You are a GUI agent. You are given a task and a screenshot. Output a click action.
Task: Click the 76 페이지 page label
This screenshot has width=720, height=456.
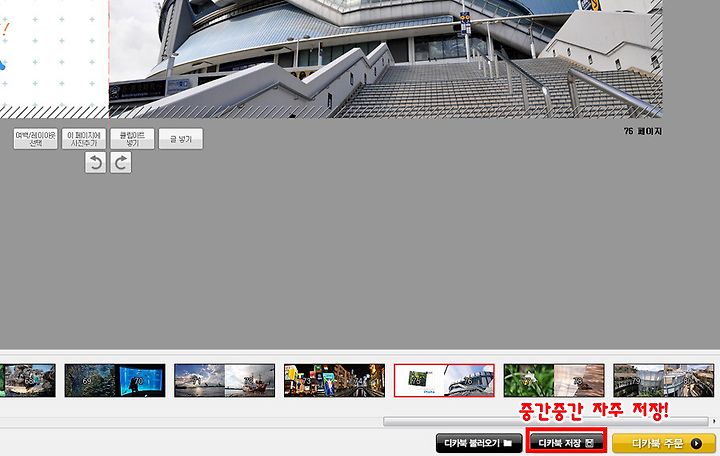coord(643,131)
